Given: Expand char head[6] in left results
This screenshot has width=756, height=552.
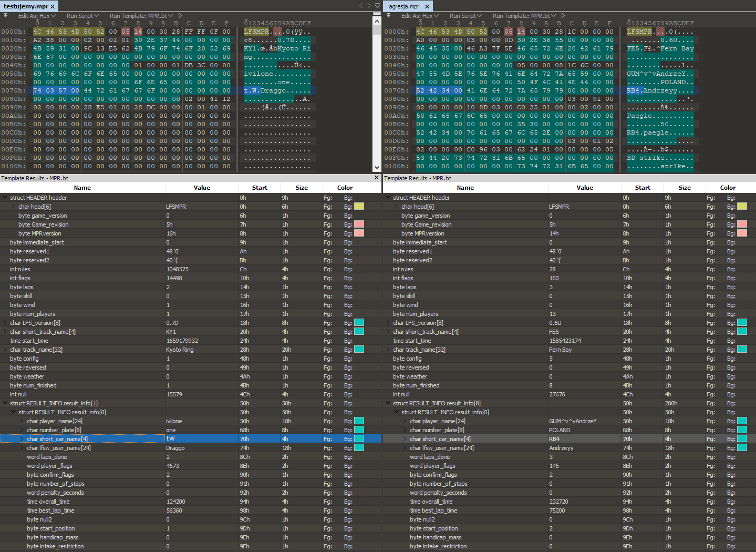Looking at the screenshot, I should (14, 207).
